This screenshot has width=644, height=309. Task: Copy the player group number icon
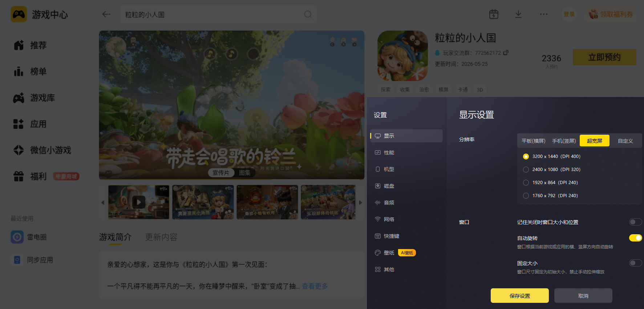coord(506,53)
